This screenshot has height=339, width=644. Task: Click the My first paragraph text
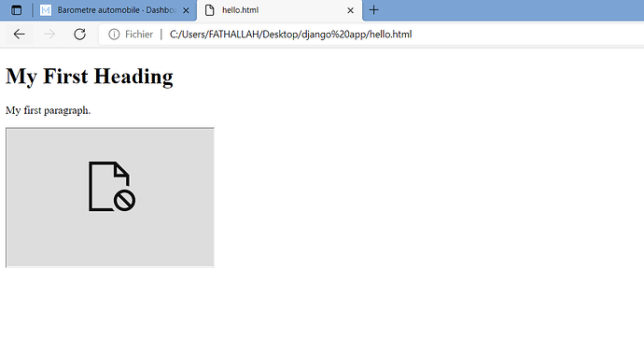[48, 110]
